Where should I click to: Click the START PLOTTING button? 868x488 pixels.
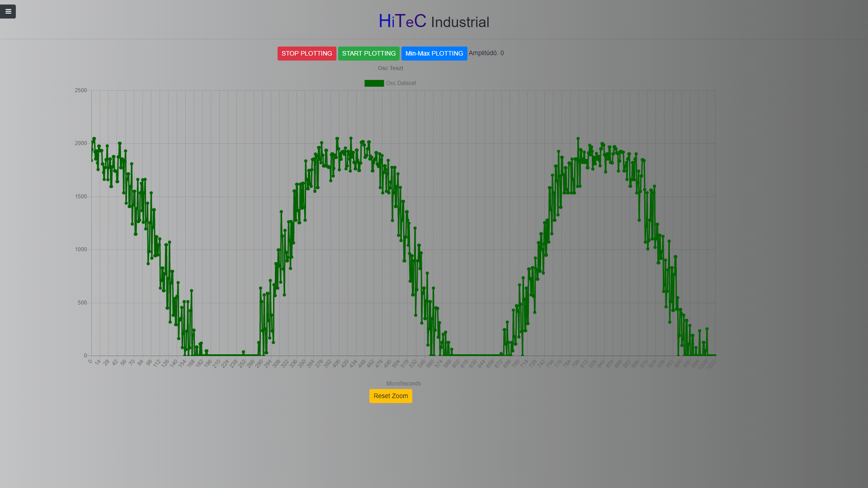(368, 53)
